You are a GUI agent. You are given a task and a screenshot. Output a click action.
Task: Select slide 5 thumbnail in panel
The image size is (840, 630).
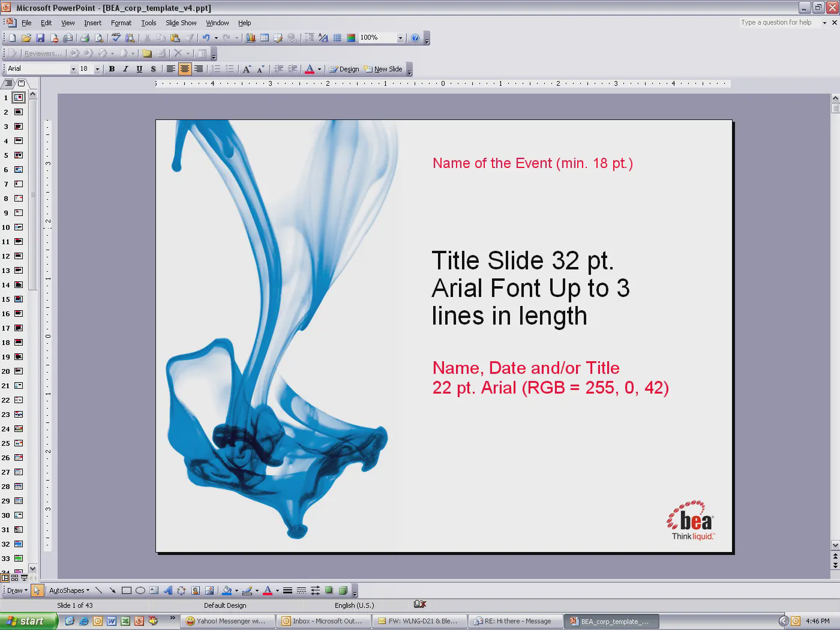pyautogui.click(x=19, y=155)
